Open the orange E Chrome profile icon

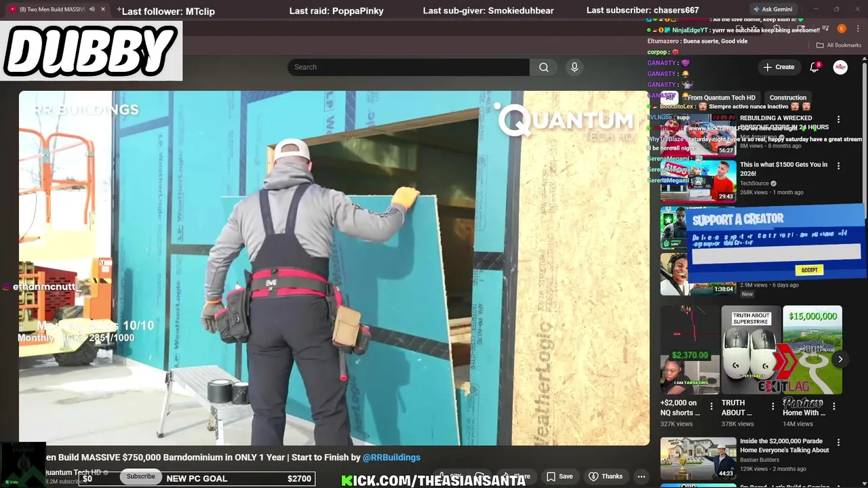(x=842, y=28)
